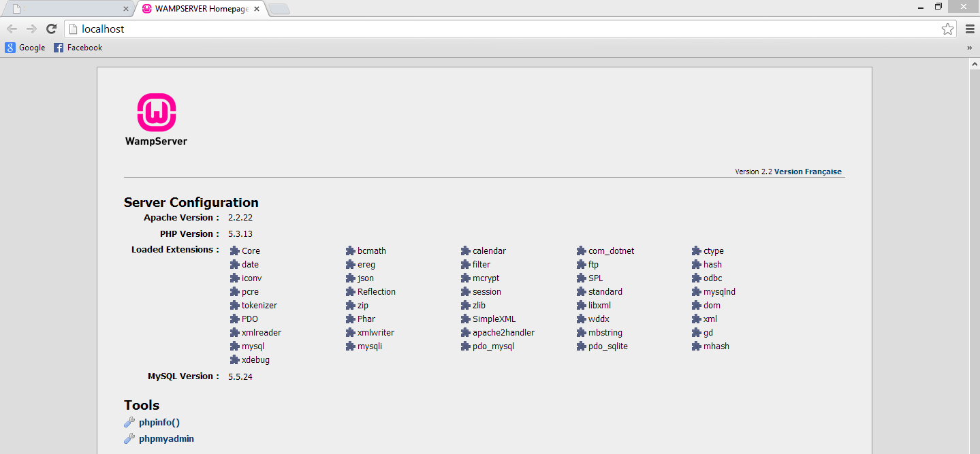Screen dimensions: 980x454
Task: Open the Facebook bookmark
Action: (x=78, y=48)
